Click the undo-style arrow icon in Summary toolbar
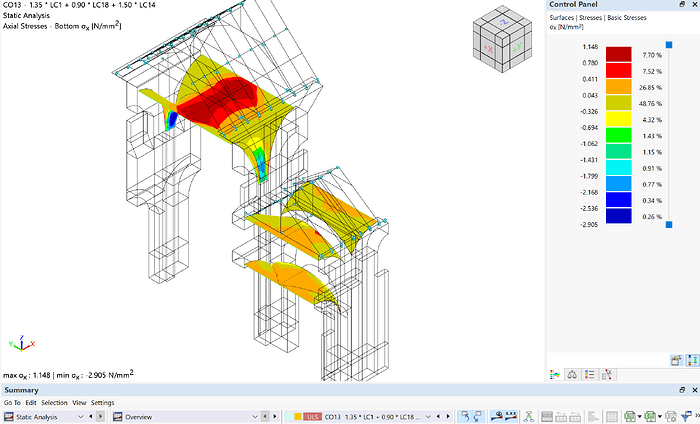This screenshot has width=700, height=424. coord(465,416)
